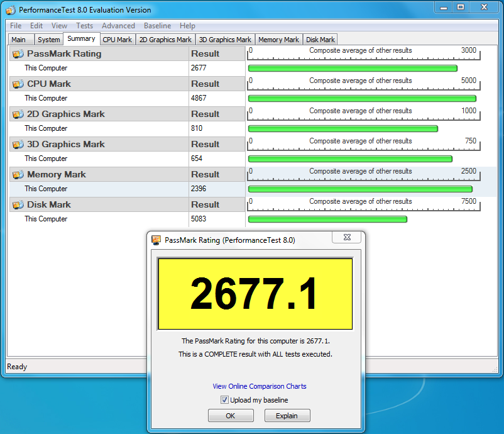Maximize the PerformanceTest window
504x434 pixels.
tap(461, 8)
